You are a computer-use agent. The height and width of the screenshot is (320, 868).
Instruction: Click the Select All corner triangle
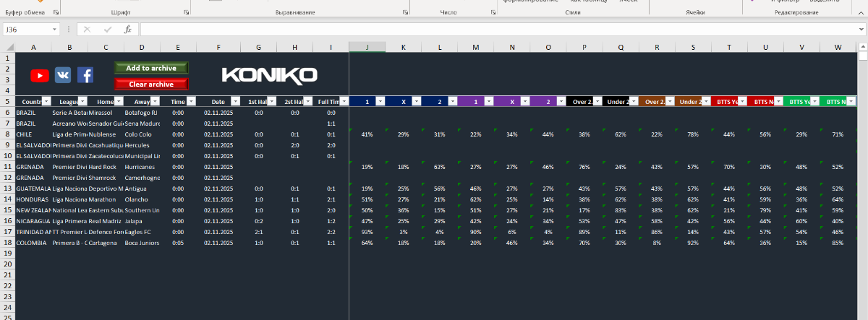tap(8, 47)
